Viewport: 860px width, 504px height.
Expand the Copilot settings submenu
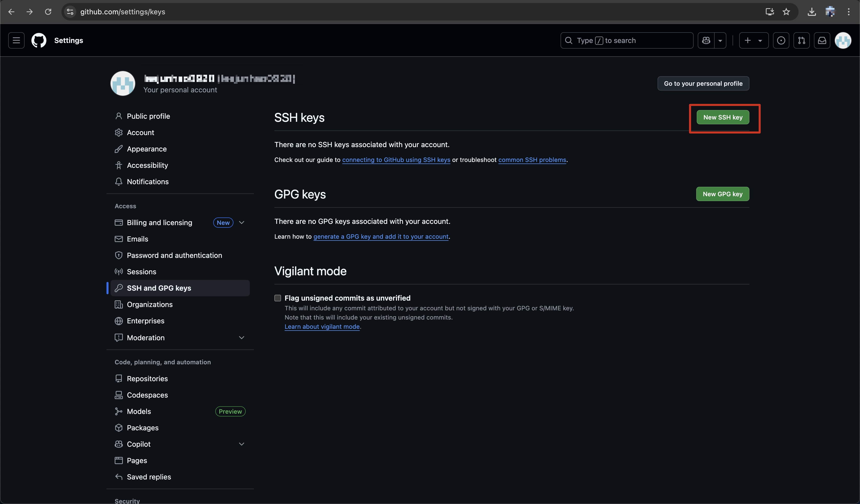pos(242,444)
